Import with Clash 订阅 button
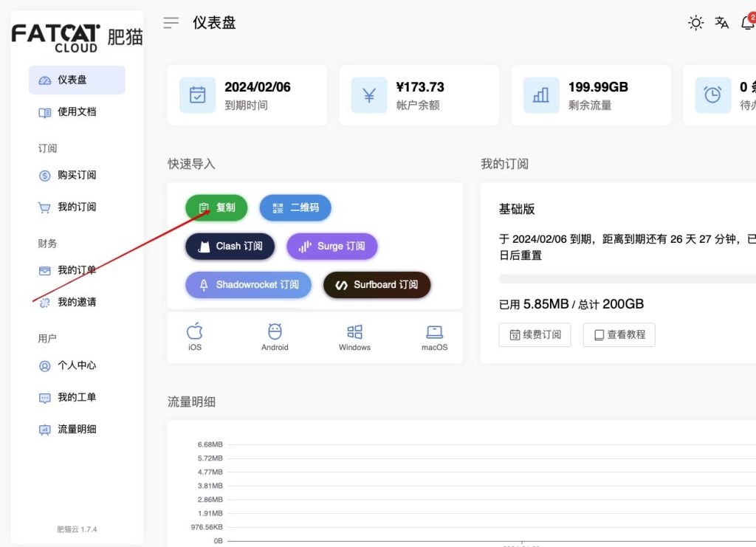 point(230,247)
